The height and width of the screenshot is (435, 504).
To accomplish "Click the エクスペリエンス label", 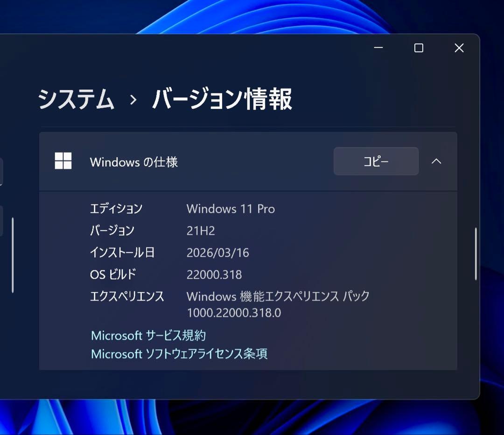I will [x=127, y=296].
